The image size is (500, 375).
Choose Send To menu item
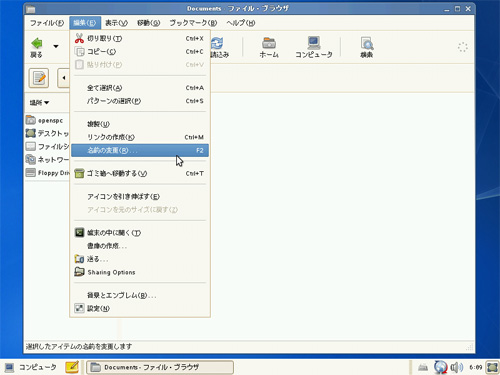tap(140, 259)
